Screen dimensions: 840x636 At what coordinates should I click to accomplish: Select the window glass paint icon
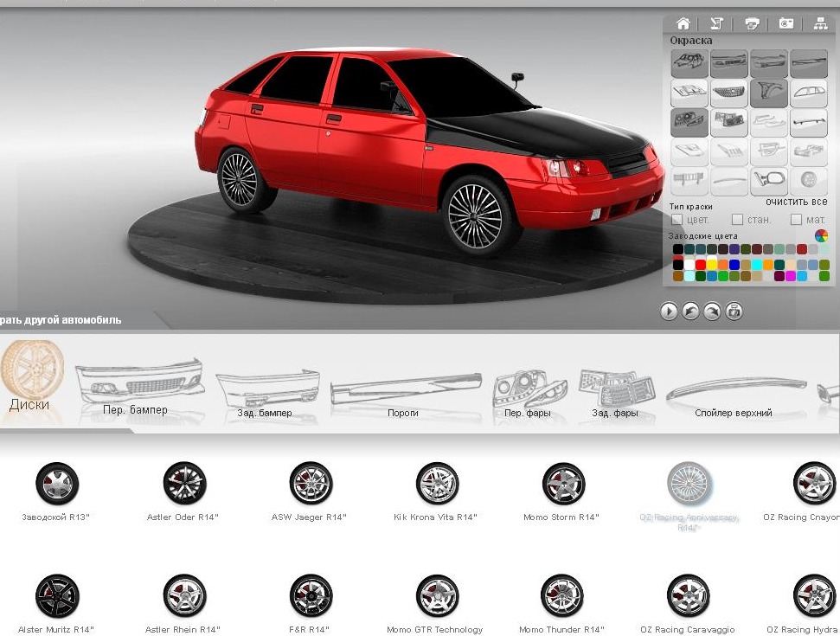pyautogui.click(x=808, y=93)
